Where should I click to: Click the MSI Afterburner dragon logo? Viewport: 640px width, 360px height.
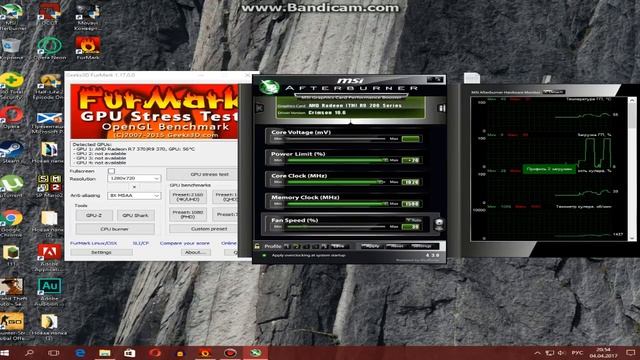click(x=269, y=87)
